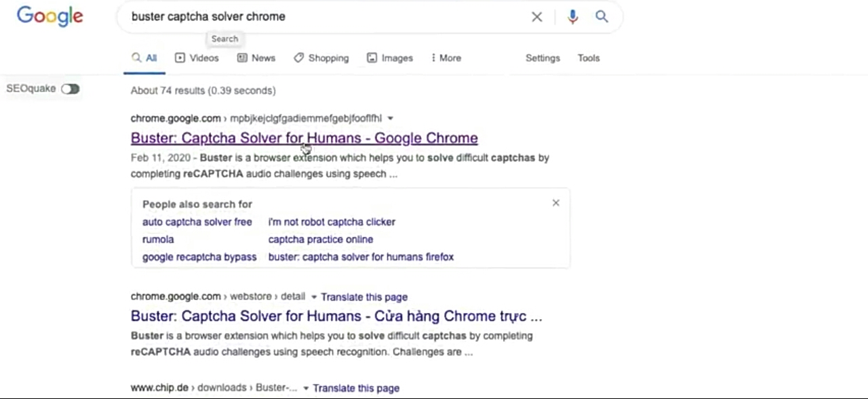
Task: Start voice search with microphone
Action: (x=573, y=17)
